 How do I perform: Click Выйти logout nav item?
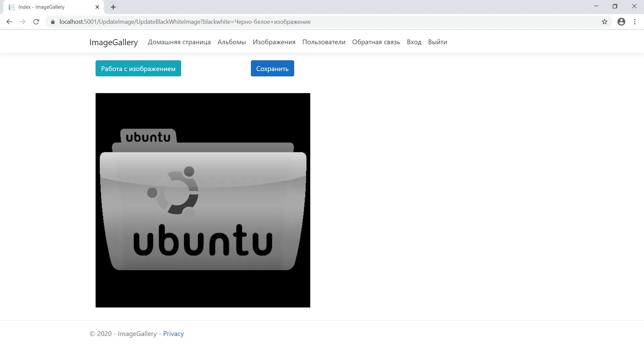pos(437,42)
